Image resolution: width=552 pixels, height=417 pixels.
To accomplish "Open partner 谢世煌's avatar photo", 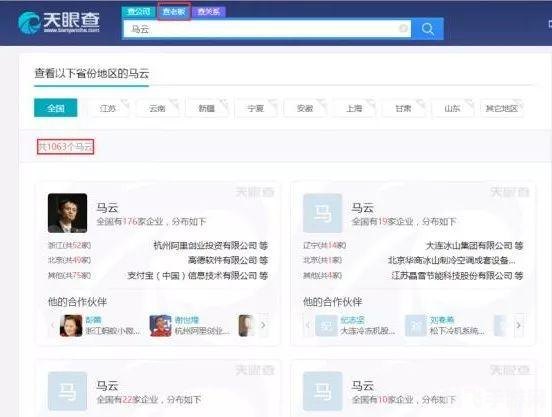I will coord(160,326).
